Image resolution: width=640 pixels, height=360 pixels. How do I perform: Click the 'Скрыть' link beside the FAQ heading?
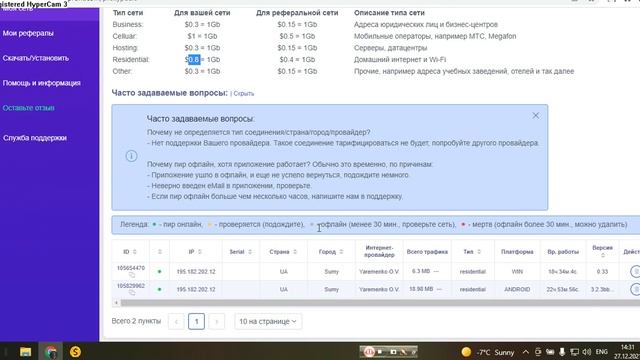243,94
